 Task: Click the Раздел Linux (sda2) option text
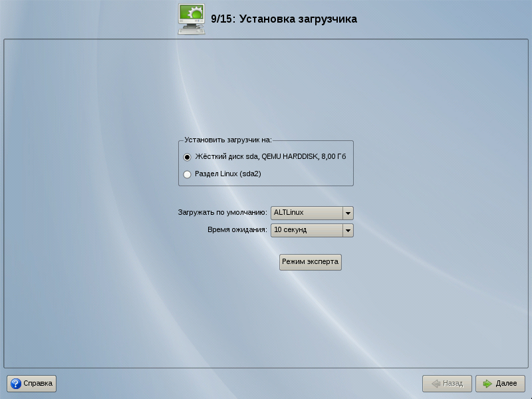(x=227, y=174)
